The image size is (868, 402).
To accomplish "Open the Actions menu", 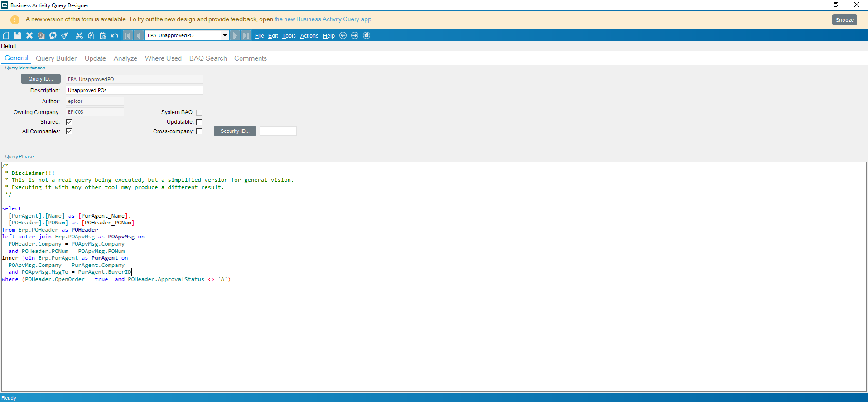I will click(x=309, y=36).
